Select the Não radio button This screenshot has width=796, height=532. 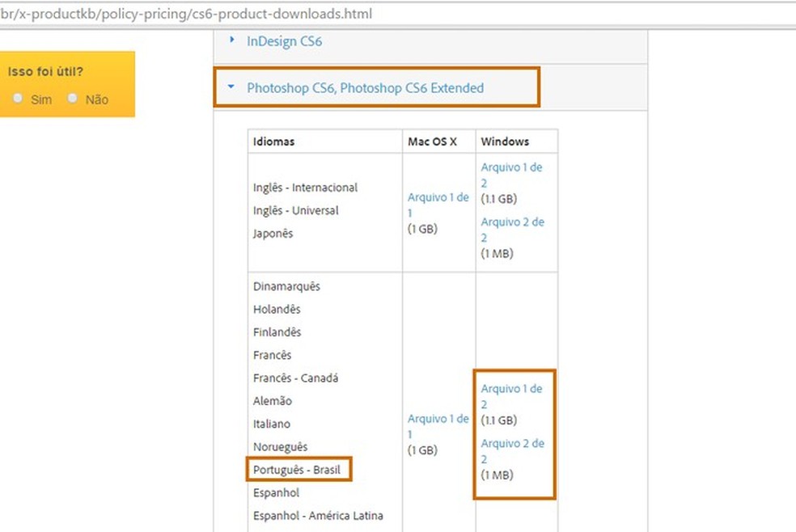pos(73,98)
